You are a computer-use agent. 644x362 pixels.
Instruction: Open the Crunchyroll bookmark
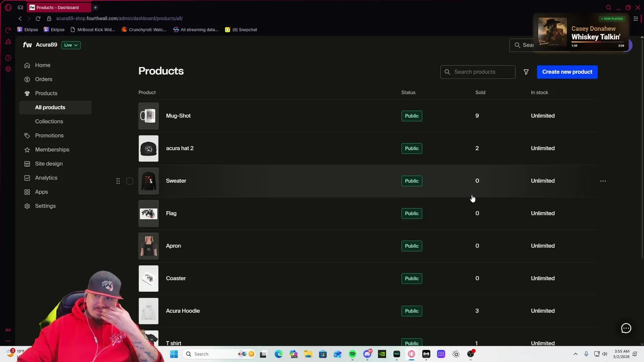point(144,30)
